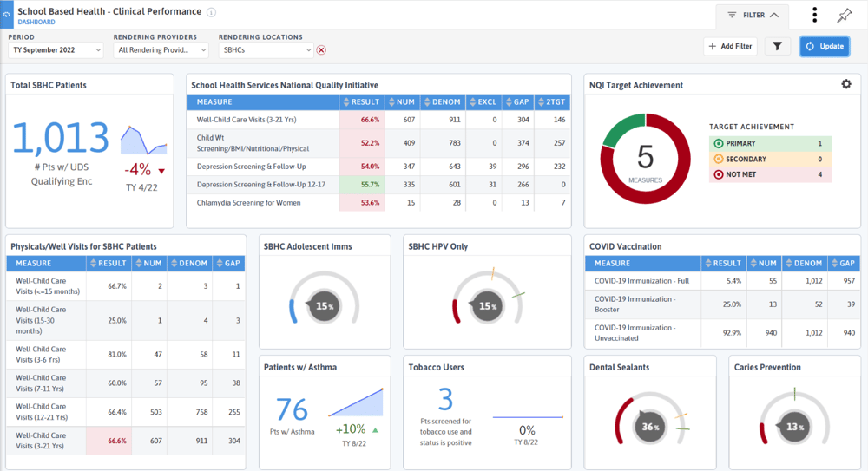868x471 pixels.
Task: Click COVID-19 Immunization - Booster row
Action: point(722,304)
